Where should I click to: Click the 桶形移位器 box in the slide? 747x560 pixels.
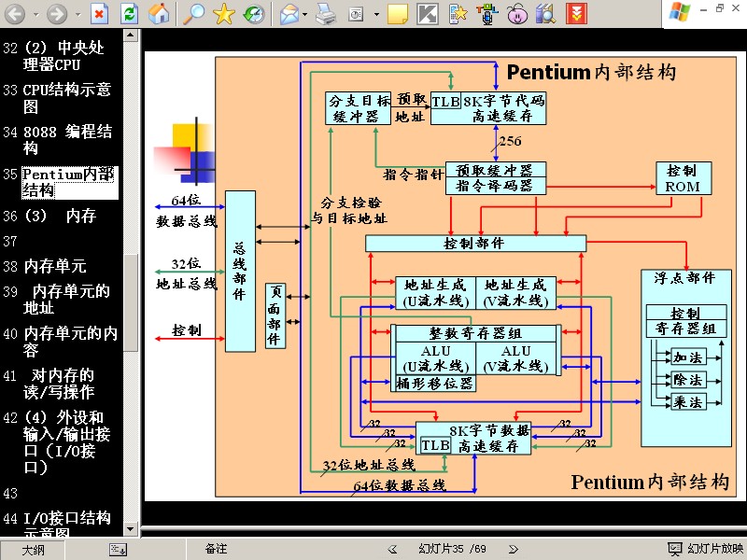(x=435, y=384)
